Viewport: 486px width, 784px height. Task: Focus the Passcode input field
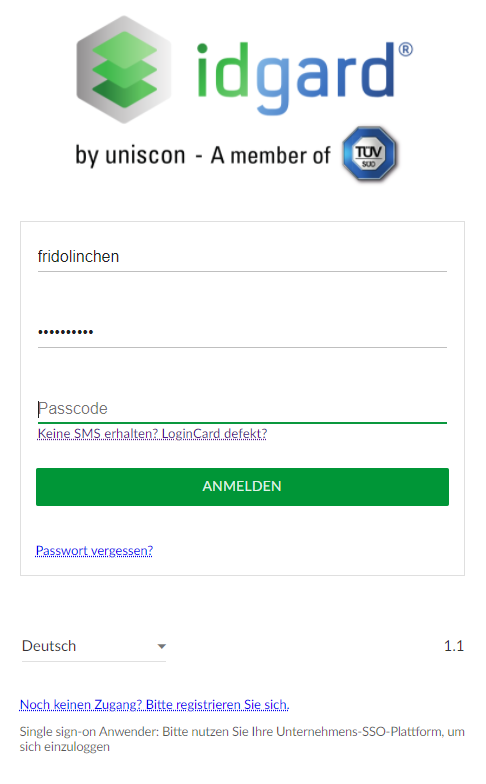click(242, 408)
